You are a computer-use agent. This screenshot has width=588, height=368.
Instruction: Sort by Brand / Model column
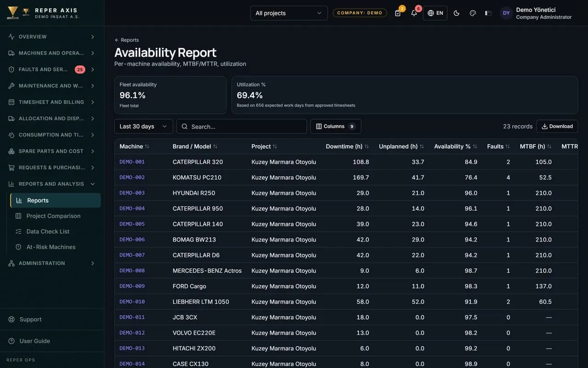coord(195,146)
